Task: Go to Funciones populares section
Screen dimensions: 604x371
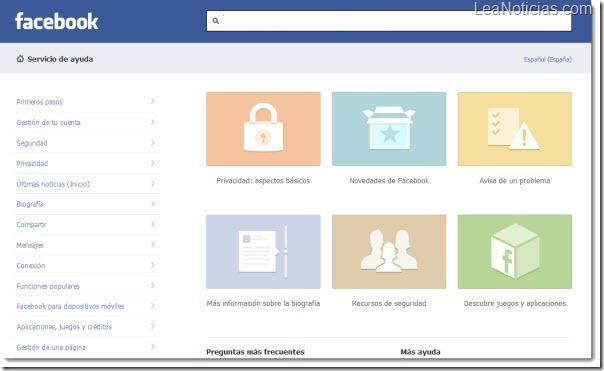Action: 48,286
